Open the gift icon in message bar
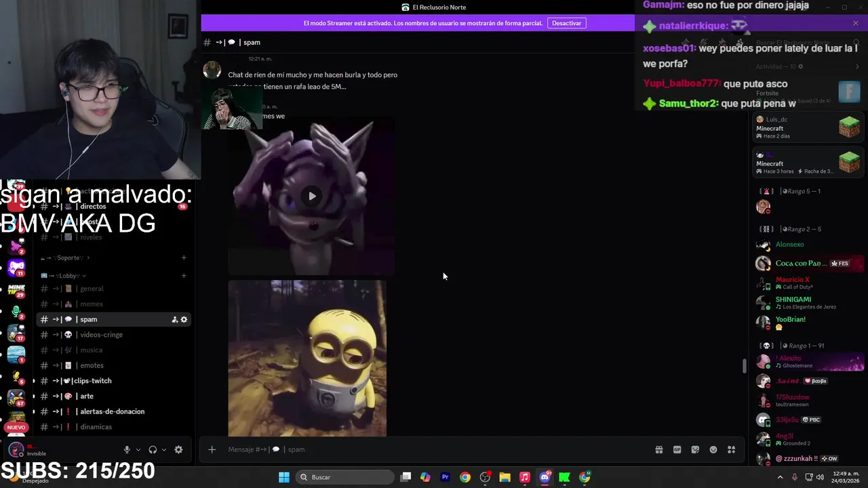The image size is (868, 488). click(658, 449)
